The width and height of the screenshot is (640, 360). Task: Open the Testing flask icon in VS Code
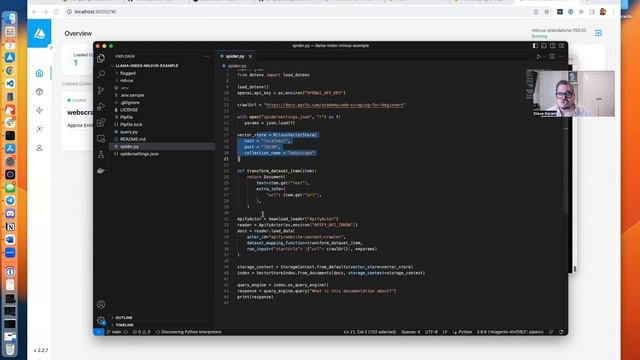point(101,154)
